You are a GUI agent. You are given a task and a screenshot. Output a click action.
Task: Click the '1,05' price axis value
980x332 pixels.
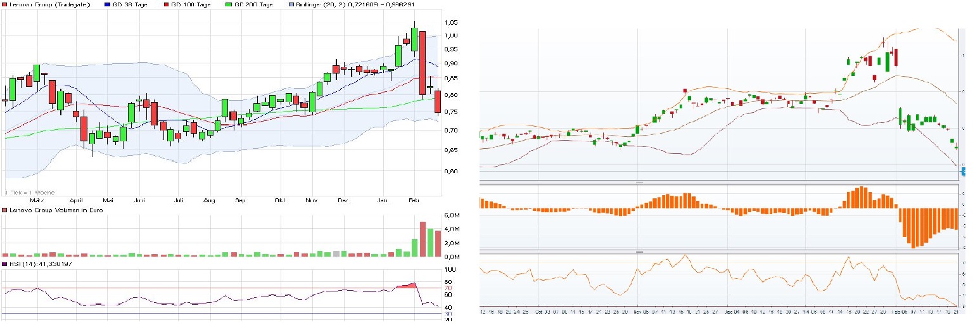coord(451,23)
